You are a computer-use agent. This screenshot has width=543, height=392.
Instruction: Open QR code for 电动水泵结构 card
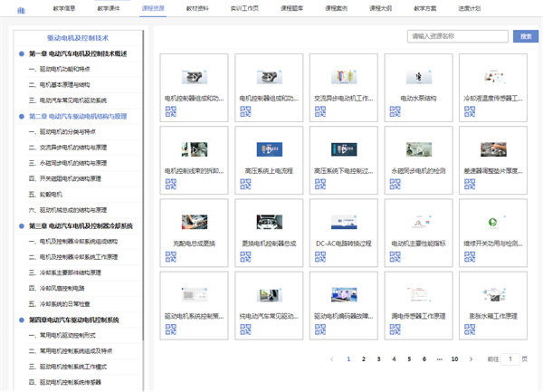(x=395, y=111)
